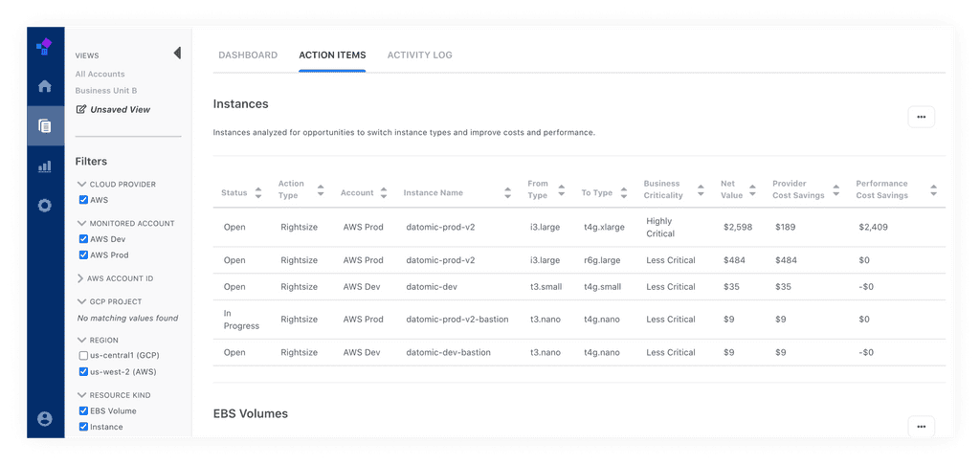
Task: Open the bar chart analytics icon
Action: [x=44, y=166]
